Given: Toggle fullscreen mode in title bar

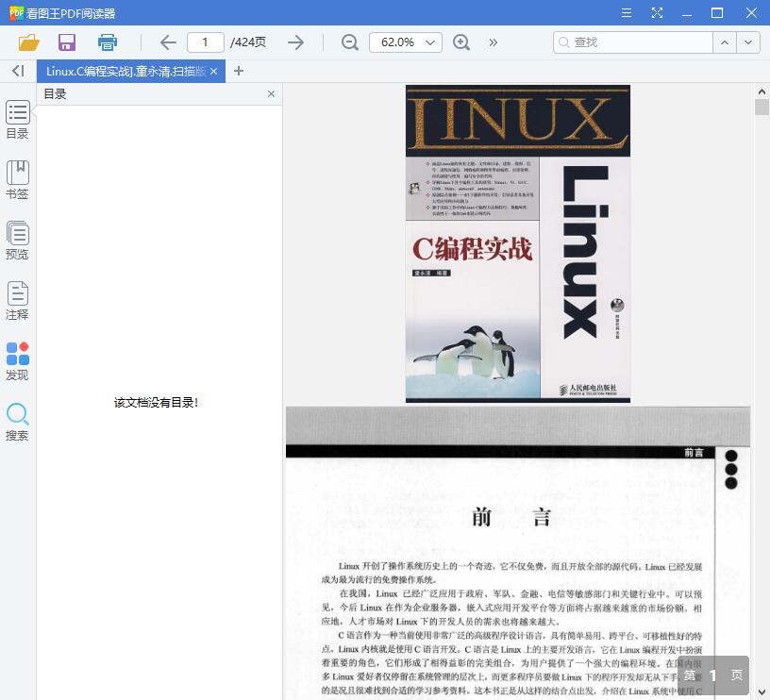Looking at the screenshot, I should click(x=657, y=13).
